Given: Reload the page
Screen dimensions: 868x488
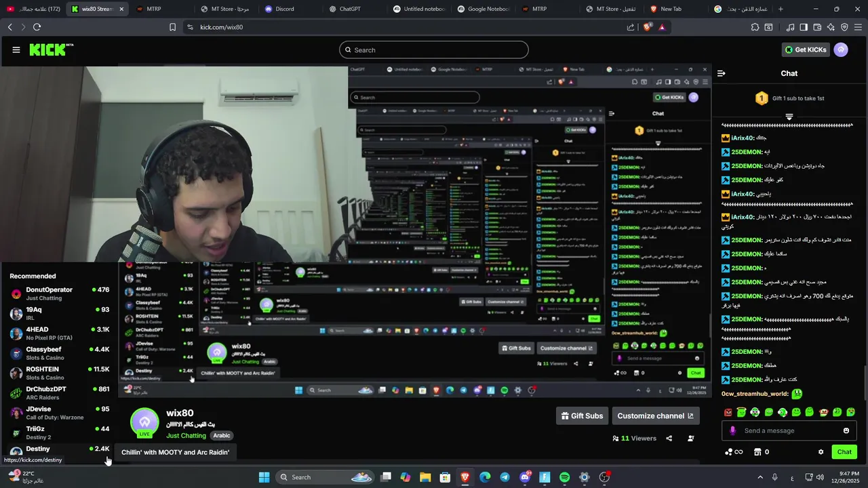Looking at the screenshot, I should [x=37, y=27].
